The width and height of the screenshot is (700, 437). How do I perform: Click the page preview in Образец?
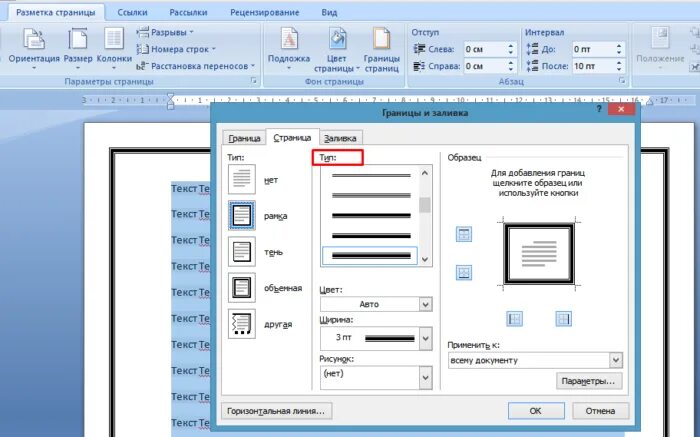coord(539,254)
